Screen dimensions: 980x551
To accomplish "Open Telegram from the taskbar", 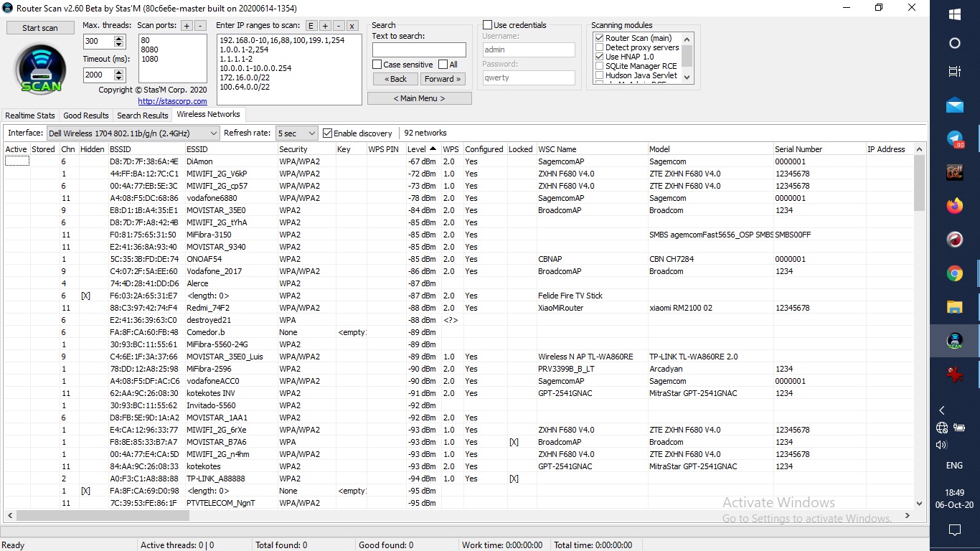I will pos(954,139).
